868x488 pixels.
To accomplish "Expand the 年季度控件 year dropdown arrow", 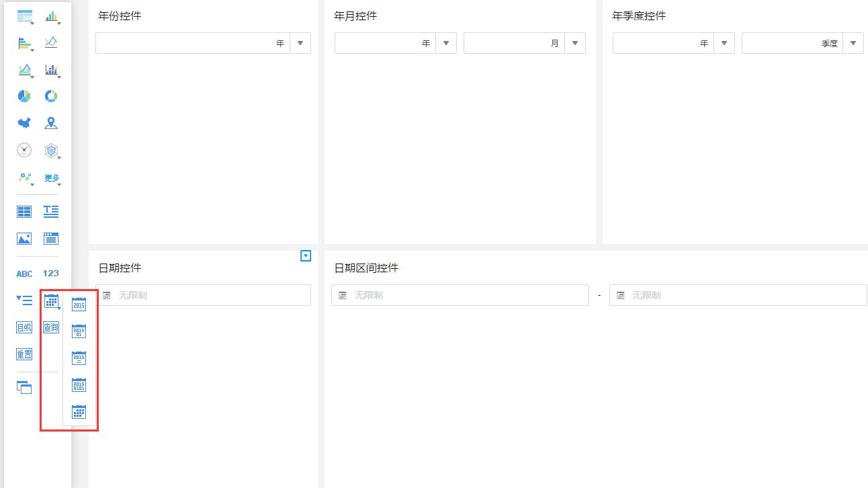I will pyautogui.click(x=724, y=43).
